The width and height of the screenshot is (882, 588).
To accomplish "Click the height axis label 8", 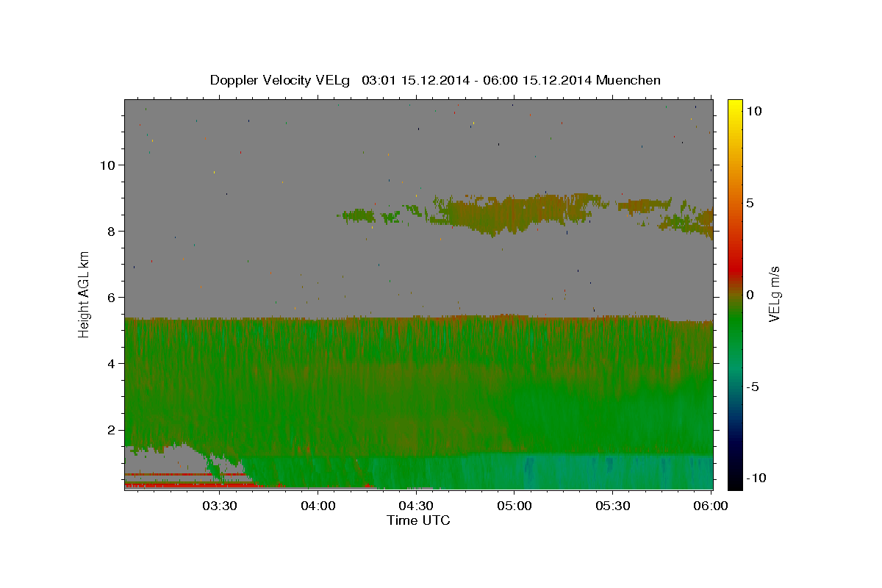I will pyautogui.click(x=112, y=232).
